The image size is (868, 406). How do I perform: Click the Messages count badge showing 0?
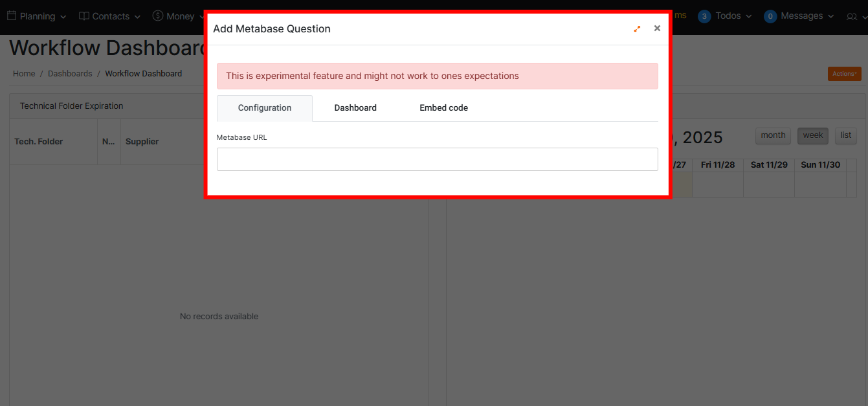point(770,16)
